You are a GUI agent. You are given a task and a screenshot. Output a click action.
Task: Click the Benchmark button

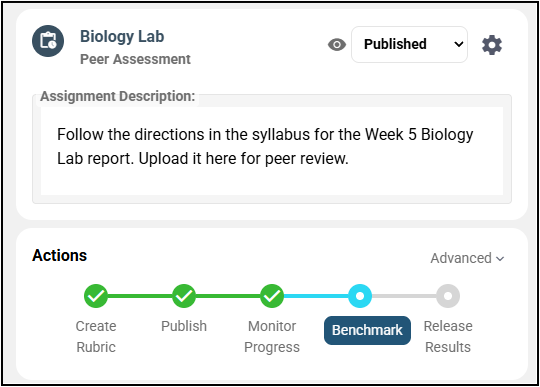[367, 330]
